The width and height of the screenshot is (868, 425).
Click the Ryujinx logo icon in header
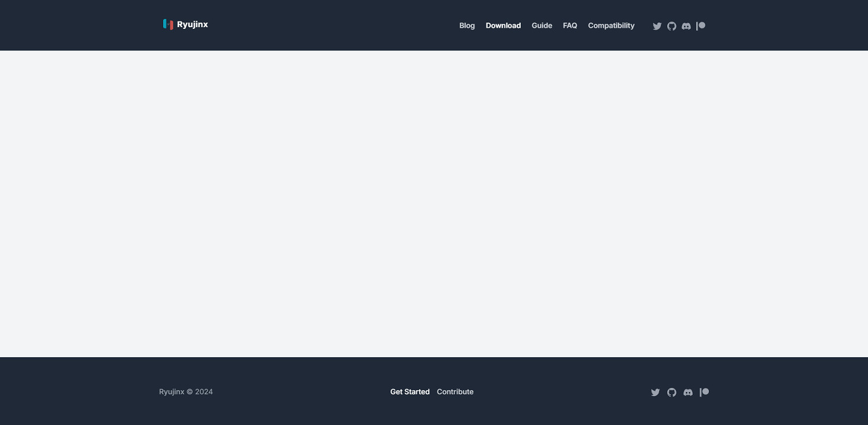[x=168, y=24]
